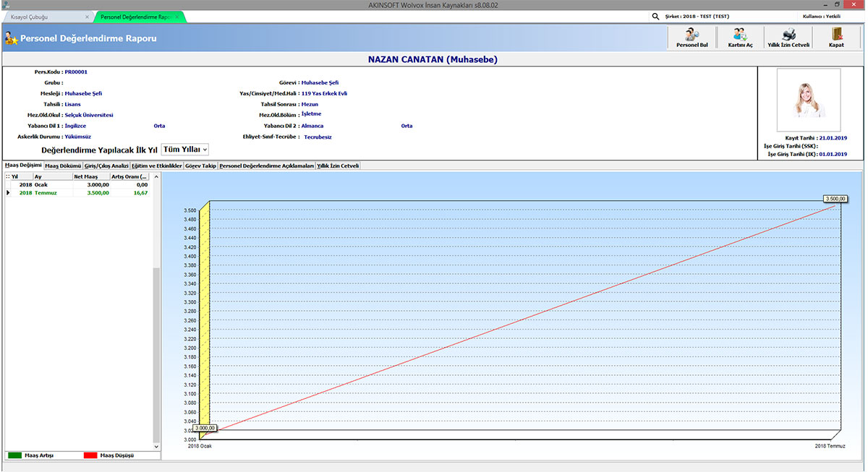The image size is (868, 472).
Task: Click the green Maaş Artışı legend swatch
Action: pos(14,455)
